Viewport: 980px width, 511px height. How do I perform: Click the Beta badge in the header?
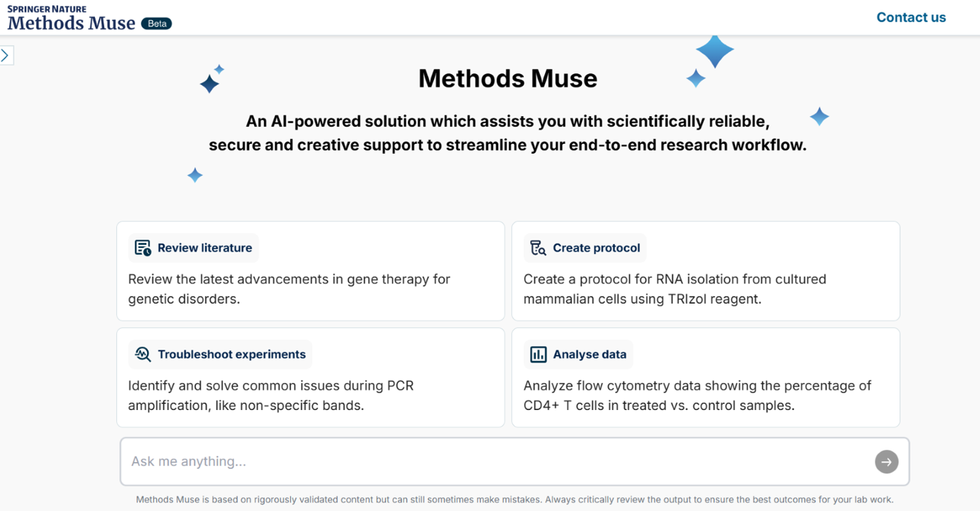pyautogui.click(x=156, y=23)
